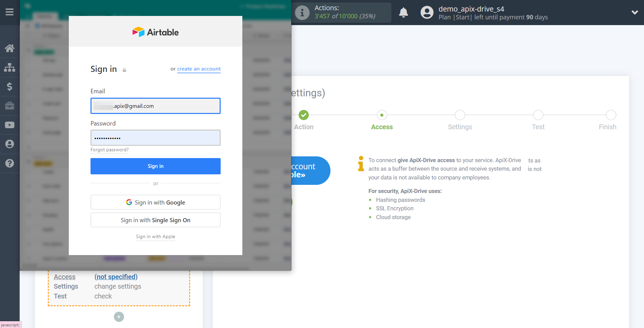644x328 pixels.
Task: Open the Forgot password link
Action: 109,150
